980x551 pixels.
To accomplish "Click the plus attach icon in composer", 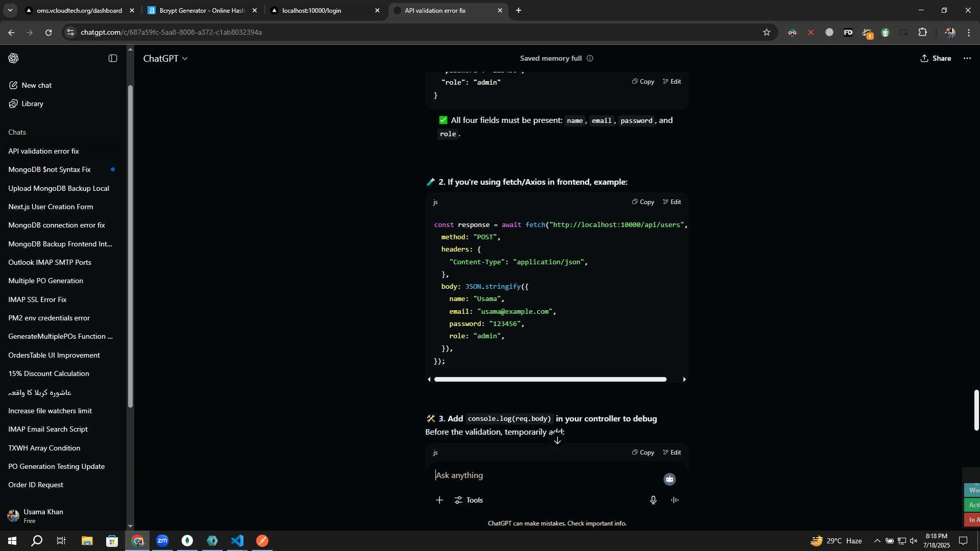I will click(x=439, y=500).
